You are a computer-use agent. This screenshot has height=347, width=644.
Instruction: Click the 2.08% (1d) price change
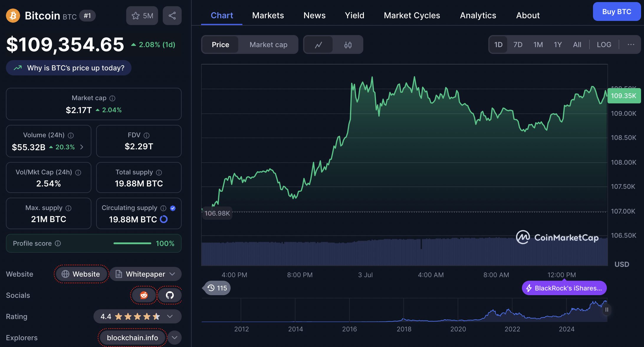[x=153, y=44]
